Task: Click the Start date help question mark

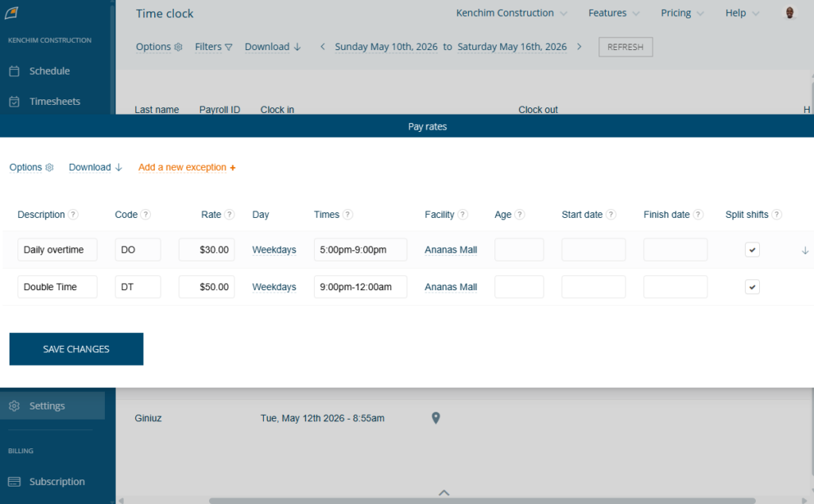Action: [x=611, y=215]
